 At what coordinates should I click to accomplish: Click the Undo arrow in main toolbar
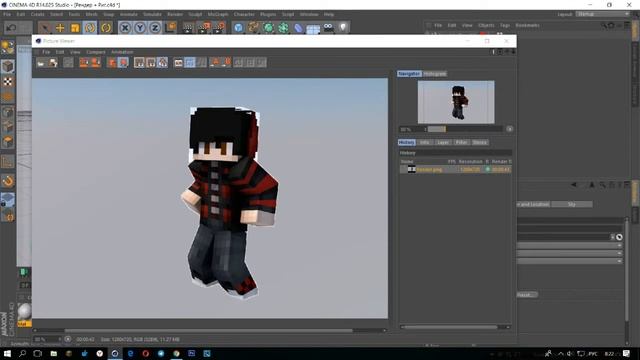point(11,28)
